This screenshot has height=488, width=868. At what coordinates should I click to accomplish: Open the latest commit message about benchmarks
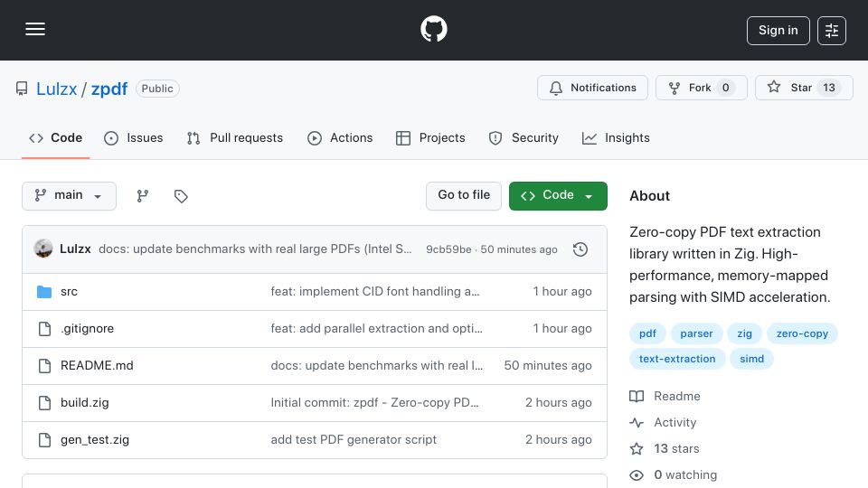tap(255, 249)
